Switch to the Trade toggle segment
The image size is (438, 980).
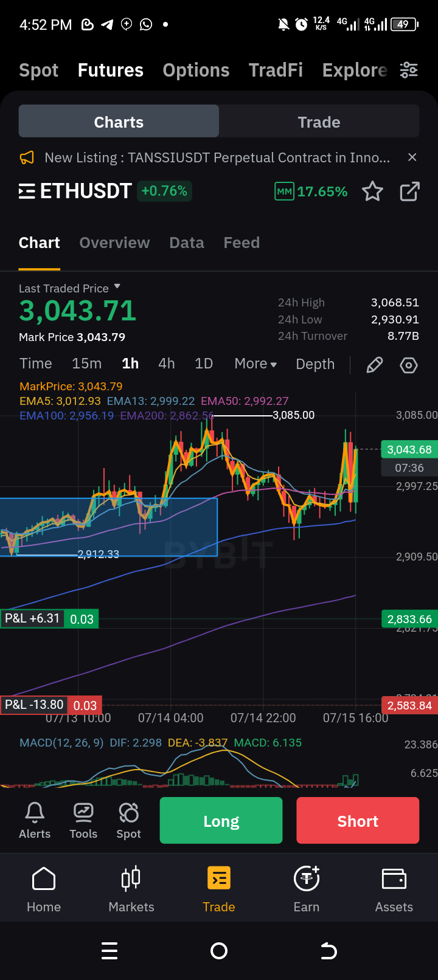click(319, 122)
